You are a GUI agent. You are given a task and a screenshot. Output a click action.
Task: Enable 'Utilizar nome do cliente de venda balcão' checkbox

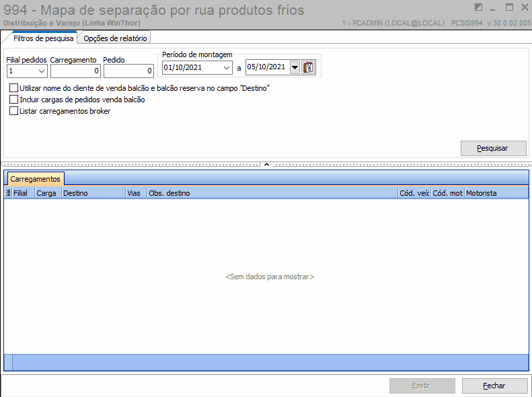tap(13, 88)
